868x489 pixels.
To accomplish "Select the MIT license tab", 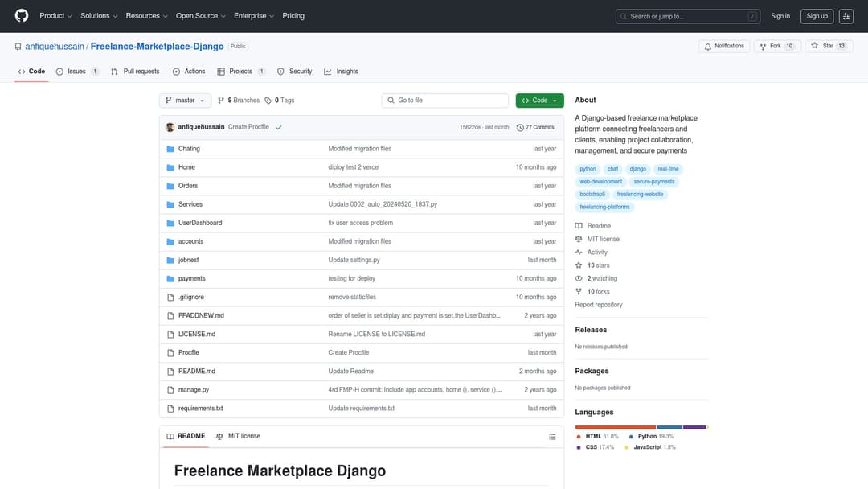I will coord(238,437).
